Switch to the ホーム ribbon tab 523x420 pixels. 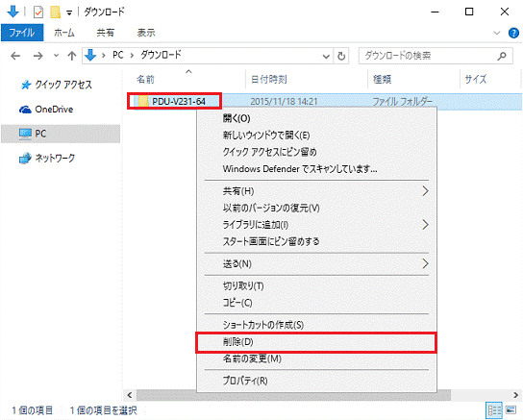click(x=64, y=33)
